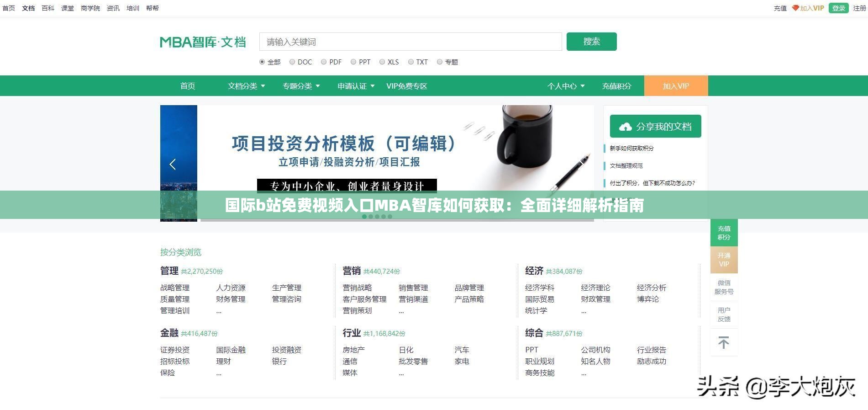This screenshot has width=868, height=410.
Task: Click the orange 加入VIP nav tab
Action: coord(676,86)
